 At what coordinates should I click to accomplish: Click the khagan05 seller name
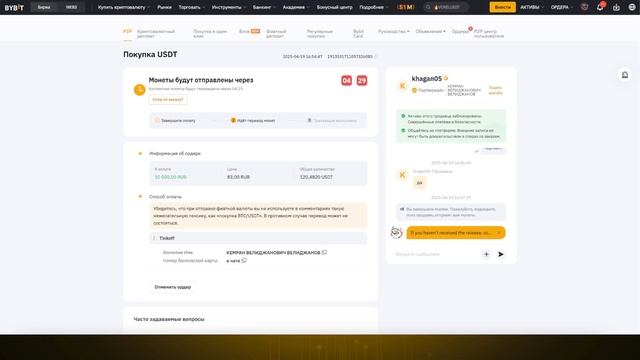pos(427,78)
